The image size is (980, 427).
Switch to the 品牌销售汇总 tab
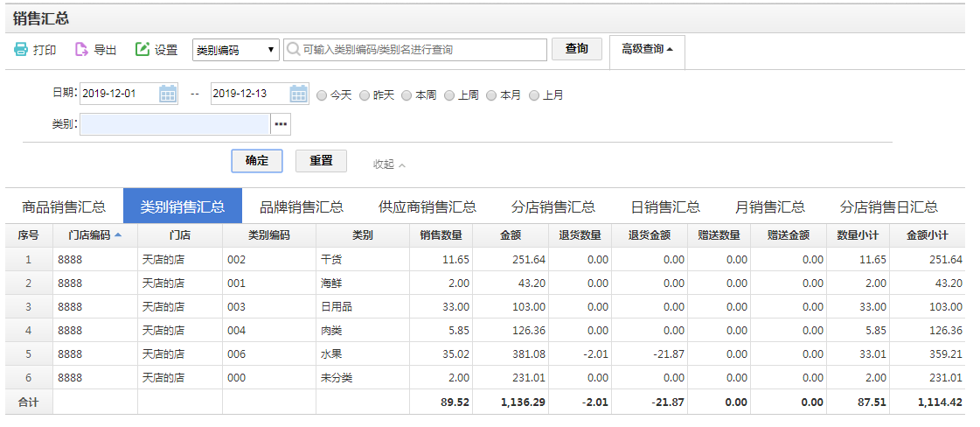coord(302,207)
